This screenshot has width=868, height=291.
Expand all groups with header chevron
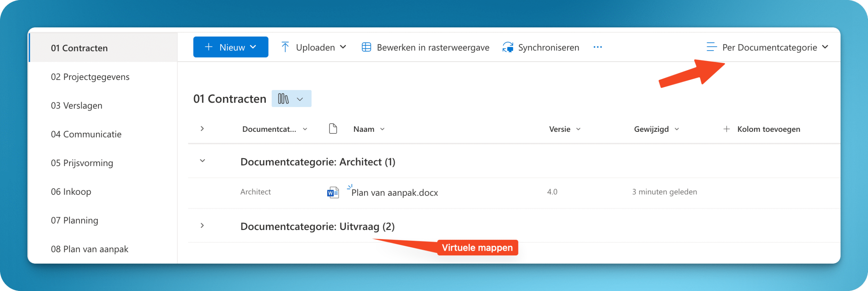click(202, 129)
